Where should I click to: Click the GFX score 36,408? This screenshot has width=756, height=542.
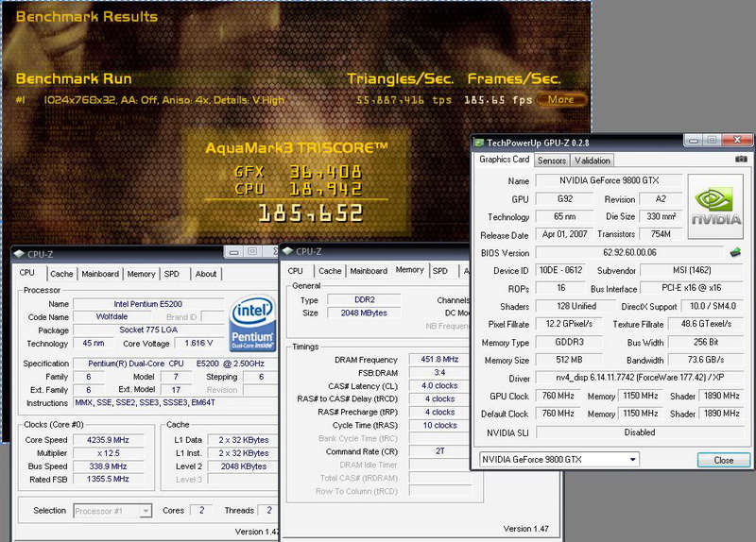coord(325,172)
